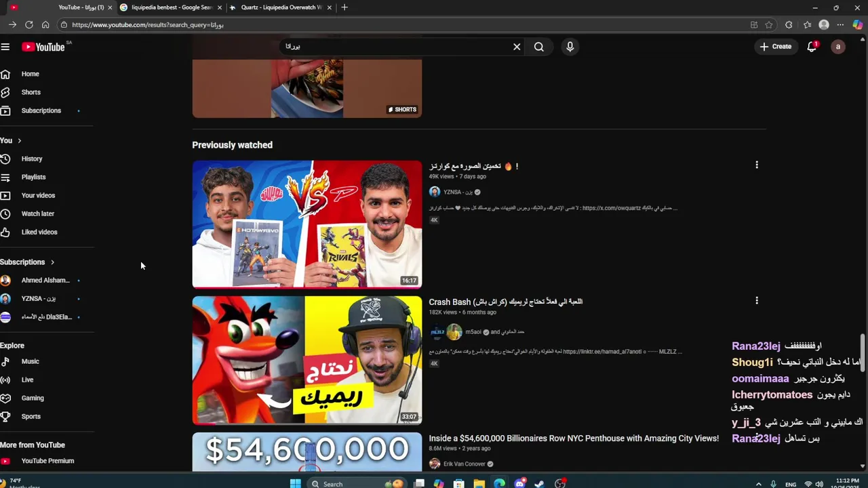Open browser settings and more menu
Screen dimensions: 868x488
point(840,25)
